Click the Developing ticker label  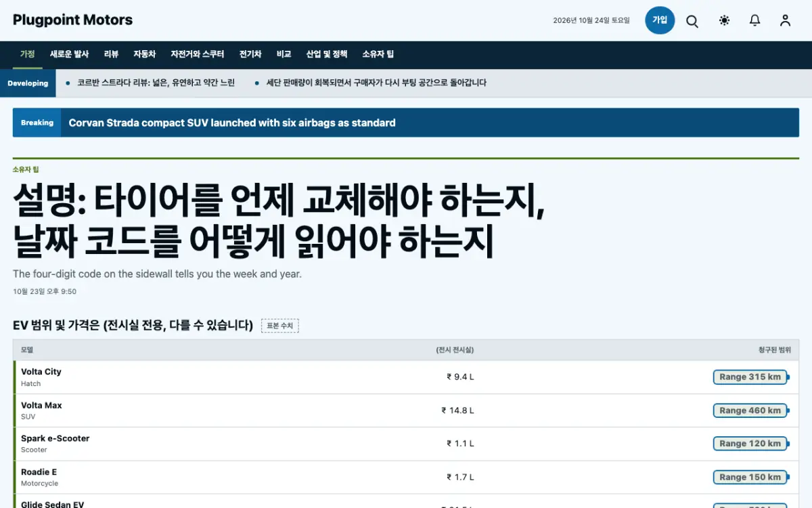click(28, 83)
